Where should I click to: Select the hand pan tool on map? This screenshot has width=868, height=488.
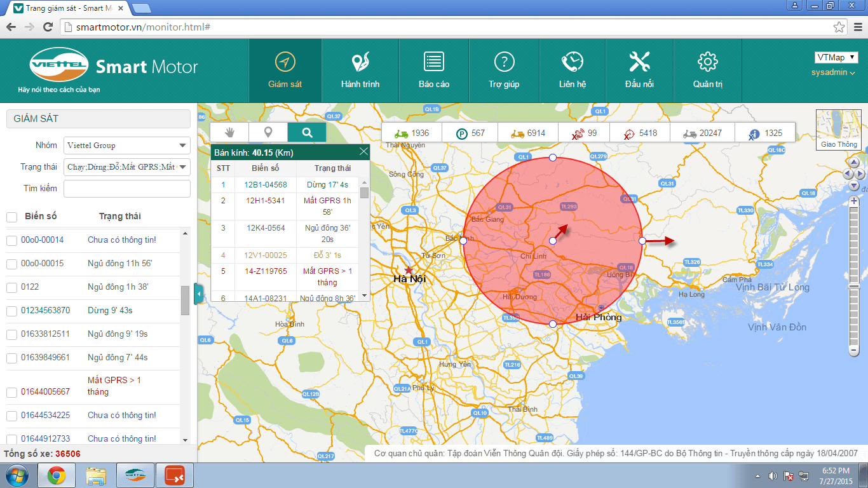tap(229, 132)
